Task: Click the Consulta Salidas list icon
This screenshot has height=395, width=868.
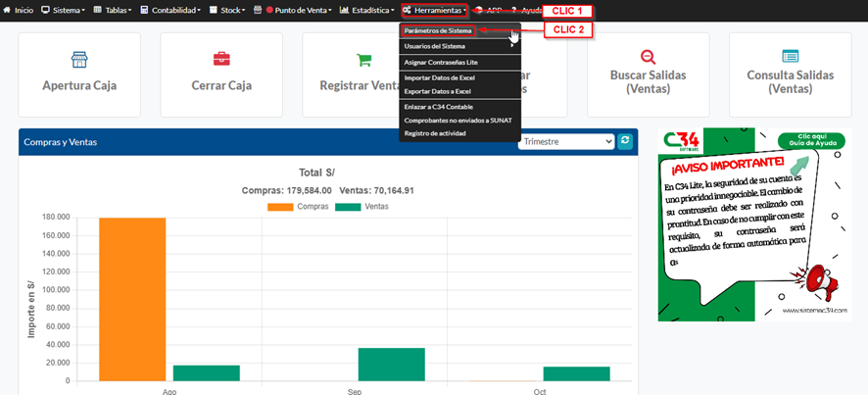Action: click(790, 57)
